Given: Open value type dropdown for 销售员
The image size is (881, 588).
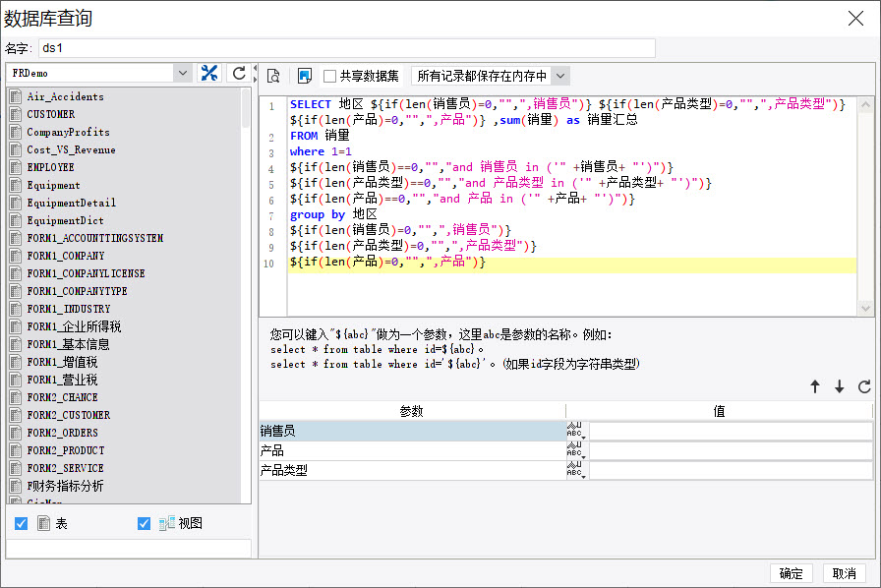Looking at the screenshot, I should click(575, 431).
